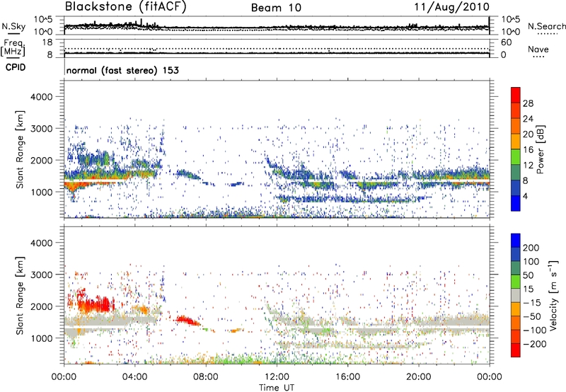This screenshot has width=566, height=392.
Task: Click the 'N.Search' legend label
Action: coord(546,26)
